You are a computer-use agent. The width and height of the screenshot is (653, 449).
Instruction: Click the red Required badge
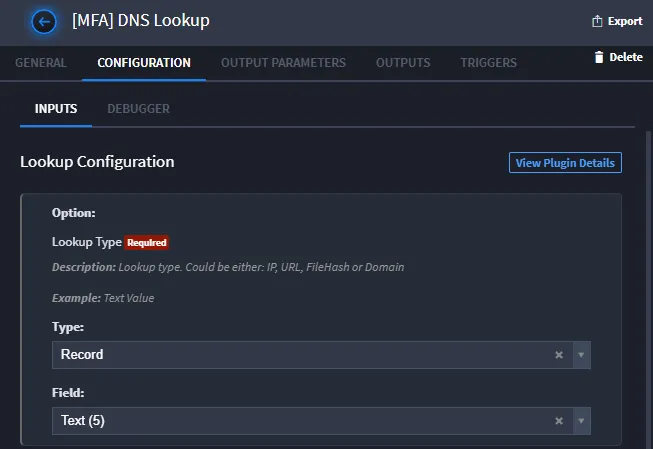(147, 242)
